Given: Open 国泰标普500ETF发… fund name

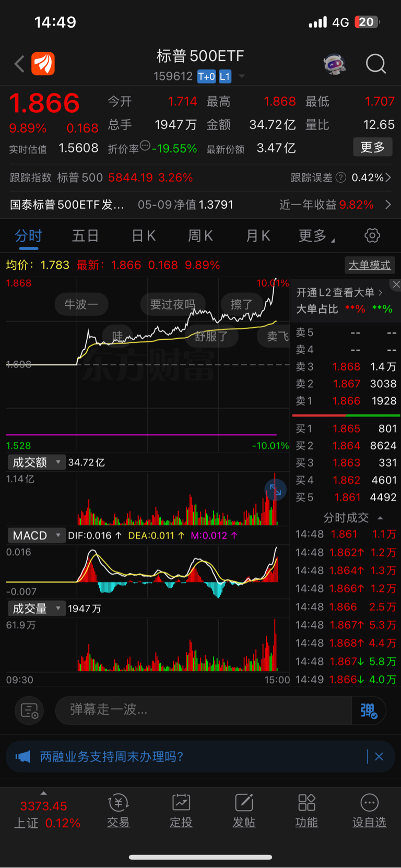Looking at the screenshot, I should coord(67,205).
